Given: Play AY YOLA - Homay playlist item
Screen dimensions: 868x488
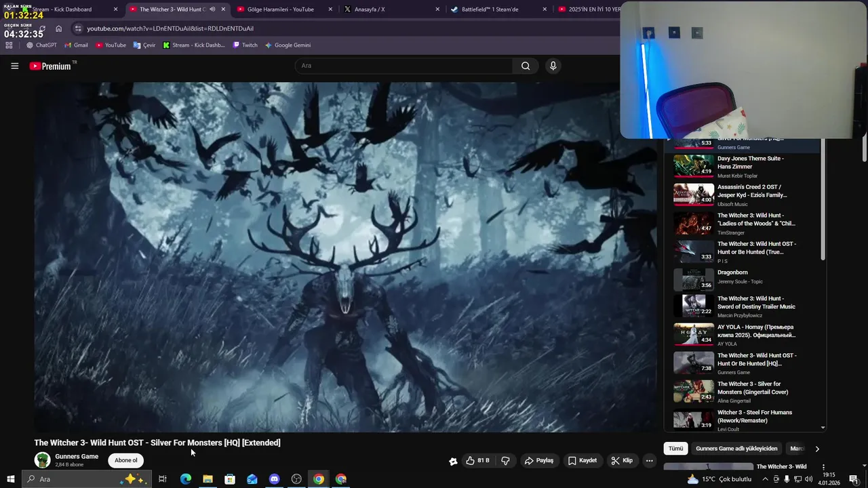Looking at the screenshot, I should pos(743,334).
